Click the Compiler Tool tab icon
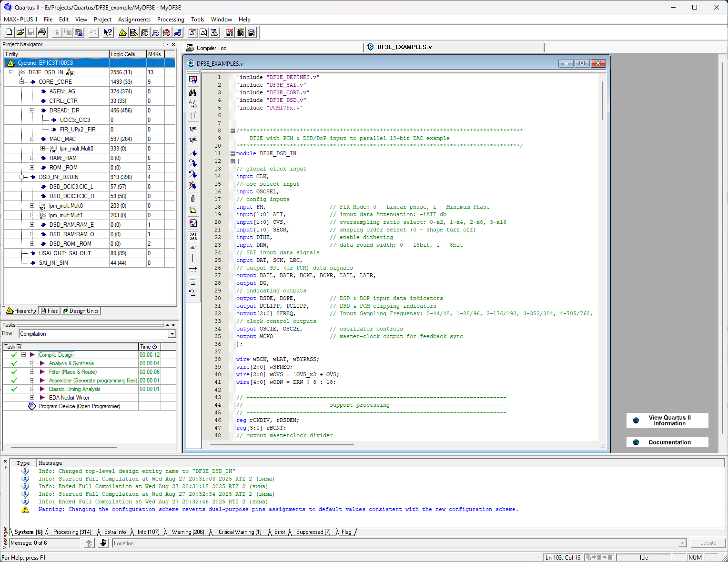Image resolution: width=728 pixels, height=562 pixels. pyautogui.click(x=190, y=48)
